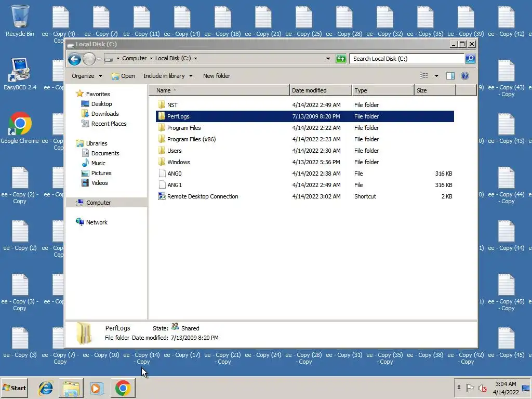The width and height of the screenshot is (532, 399).
Task: Open Windows Media Player from taskbar
Action: pyautogui.click(x=97, y=388)
